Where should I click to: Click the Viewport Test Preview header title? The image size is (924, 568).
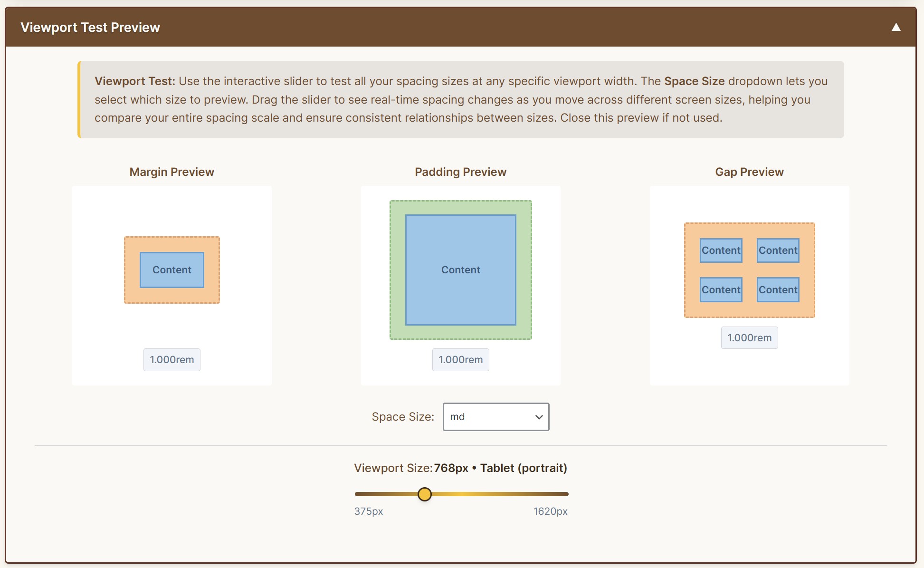pos(90,27)
